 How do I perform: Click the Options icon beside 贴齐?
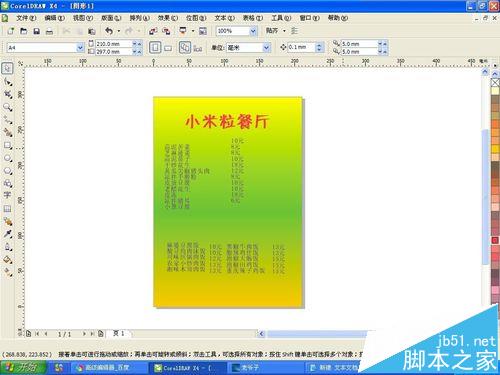point(294,31)
